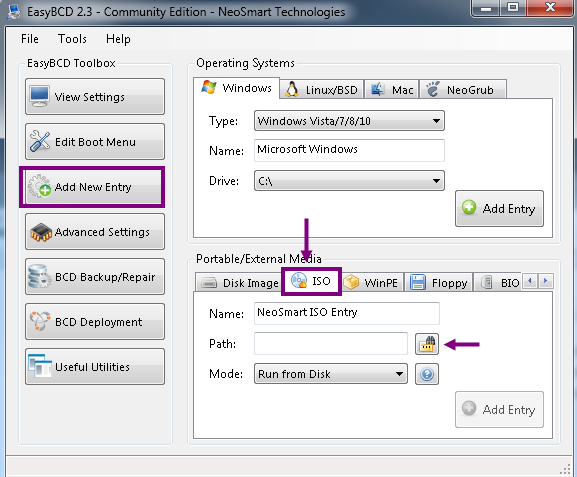
Task: Expand the Mode dropdown showing Run from Disk
Action: point(331,374)
